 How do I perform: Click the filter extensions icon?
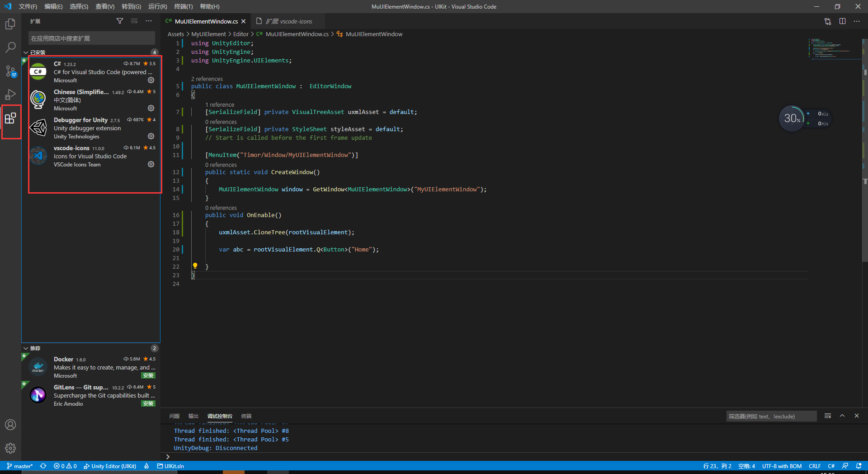(x=120, y=21)
